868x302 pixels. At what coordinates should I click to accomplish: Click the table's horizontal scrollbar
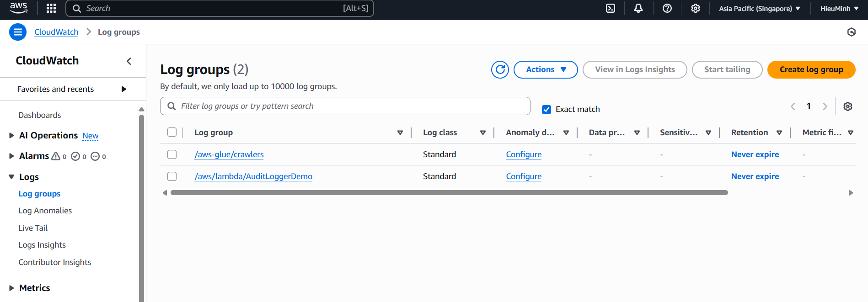(449, 193)
